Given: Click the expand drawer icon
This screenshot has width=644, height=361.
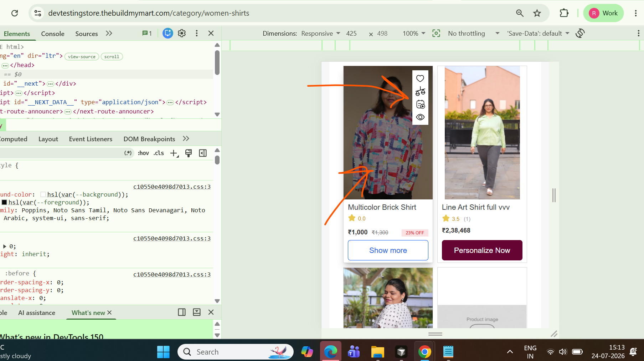Looking at the screenshot, I should point(196,312).
